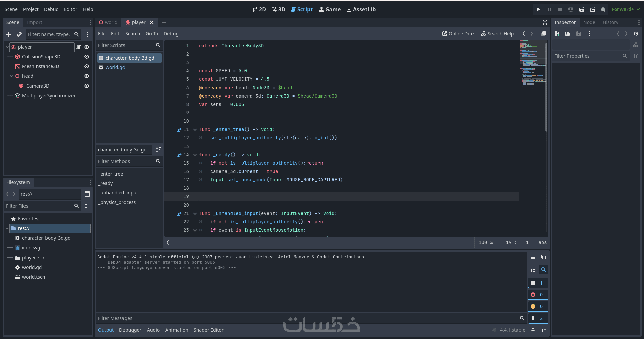Screen dimensions: 644x339
Task: Add a new scene tab
Action: 164,22
